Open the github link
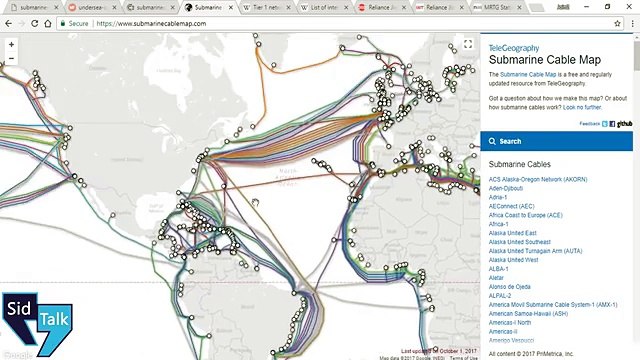Screen dimensions: 640x360 [624, 124]
